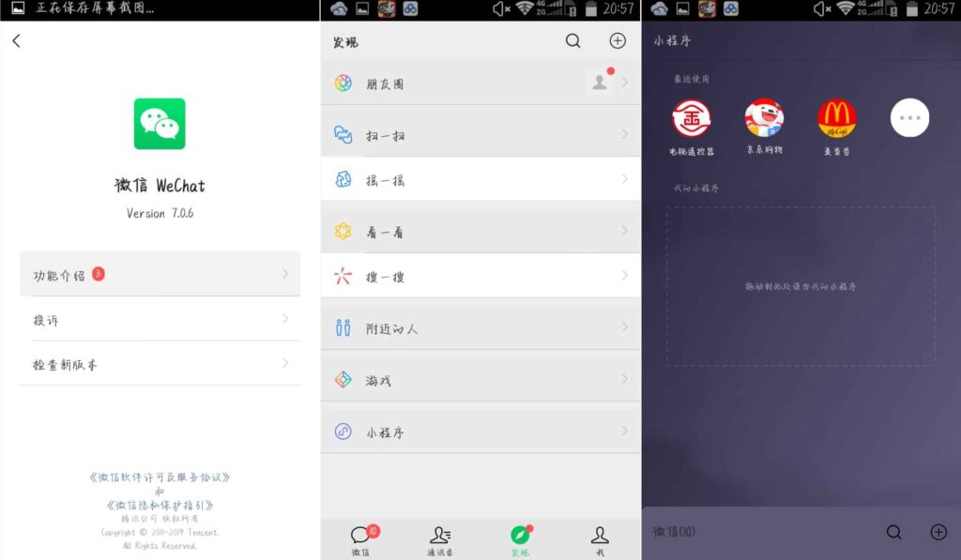Screen dimensions: 961x560
Task: Tap cloud icon in middle status bar
Action: (339, 8)
